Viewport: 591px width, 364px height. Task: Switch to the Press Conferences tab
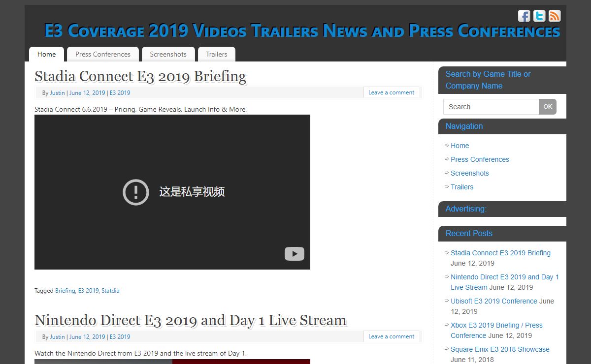(102, 54)
